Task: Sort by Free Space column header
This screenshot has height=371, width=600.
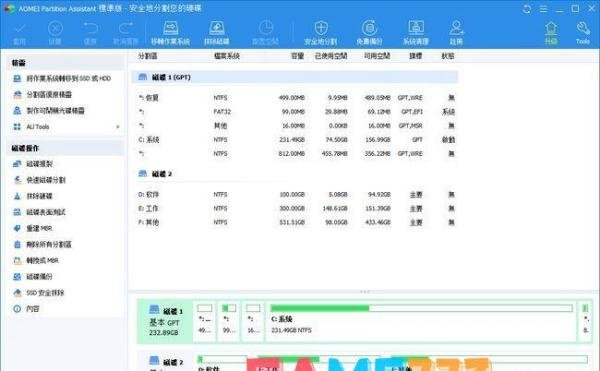Action: (377, 56)
